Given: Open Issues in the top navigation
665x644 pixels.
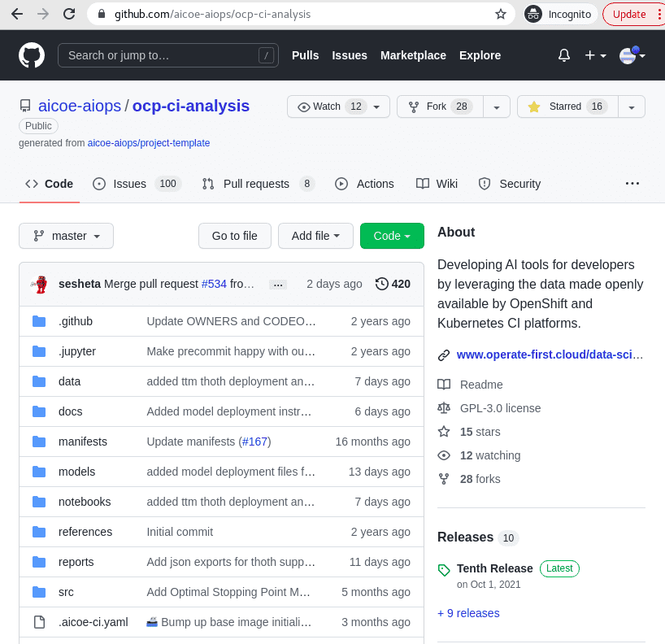Looking at the screenshot, I should pyautogui.click(x=350, y=55).
